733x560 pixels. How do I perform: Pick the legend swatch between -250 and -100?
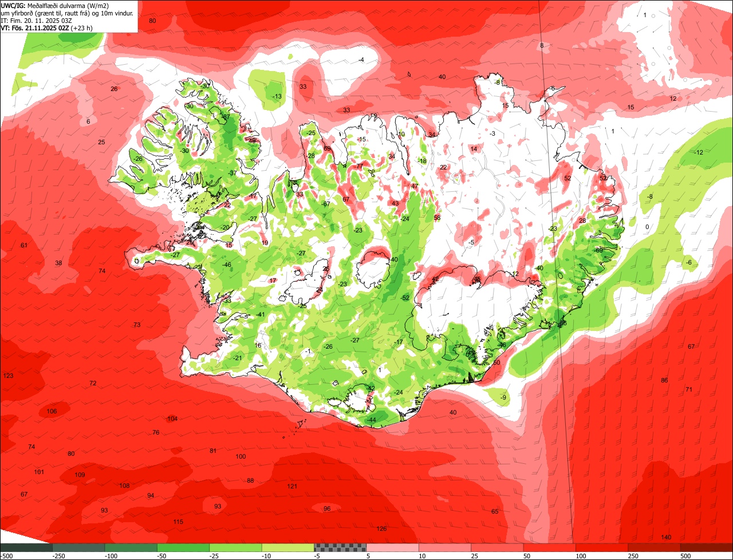[78, 547]
